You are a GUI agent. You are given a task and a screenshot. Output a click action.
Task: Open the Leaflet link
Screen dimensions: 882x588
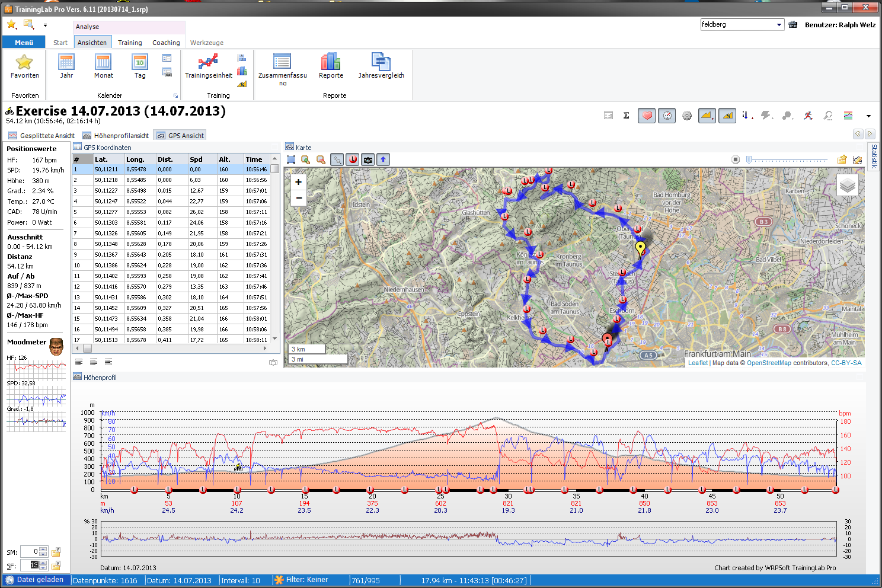(x=698, y=363)
